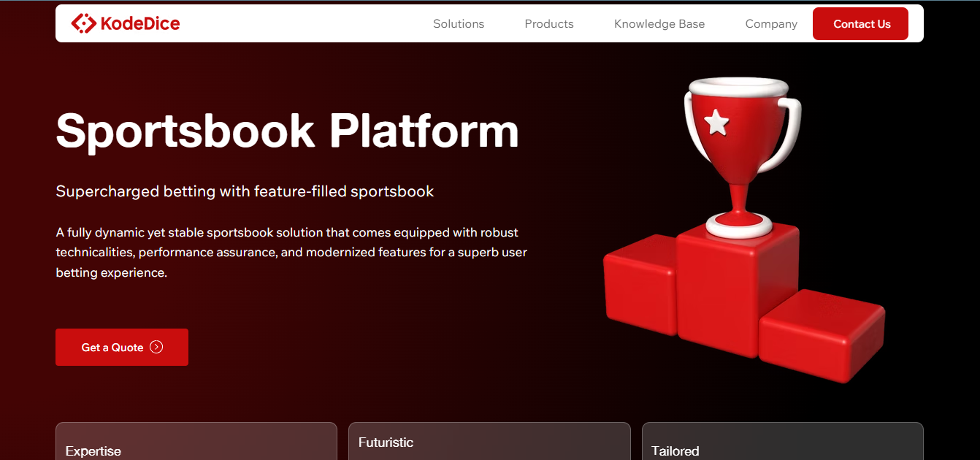Click the sportsbook solution description paragraph

pyautogui.click(x=292, y=253)
